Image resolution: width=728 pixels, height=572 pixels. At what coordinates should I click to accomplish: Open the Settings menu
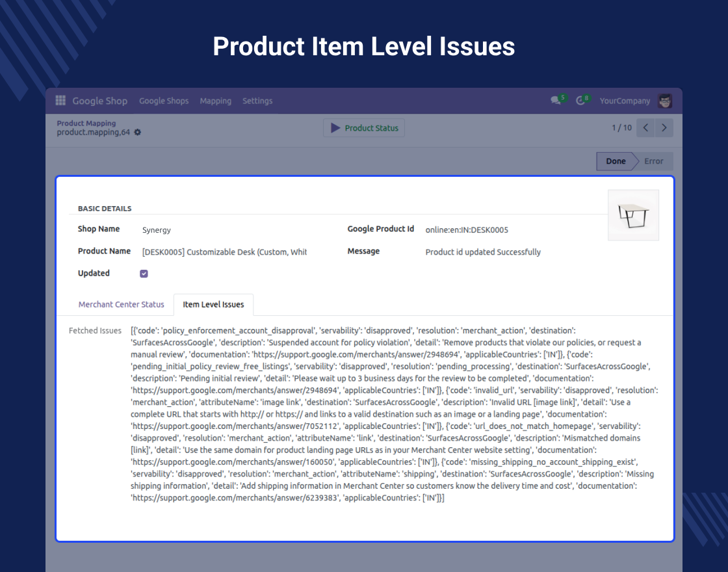pyautogui.click(x=257, y=101)
